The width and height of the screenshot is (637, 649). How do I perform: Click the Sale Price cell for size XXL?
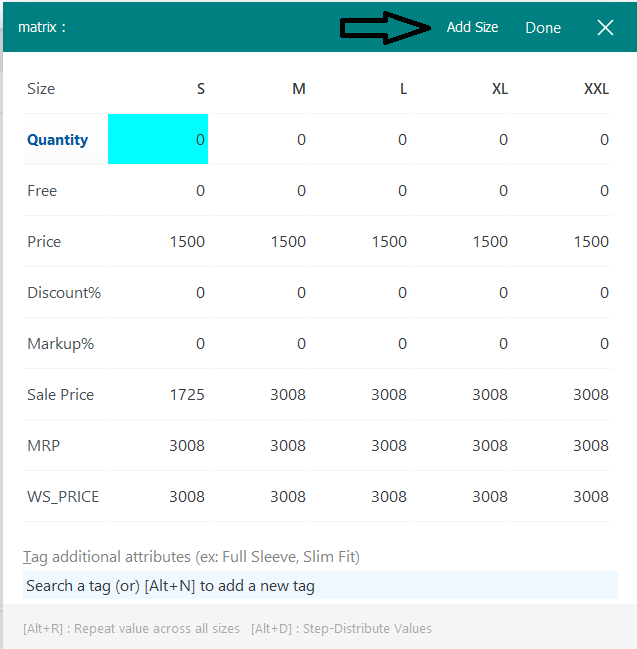(562, 394)
